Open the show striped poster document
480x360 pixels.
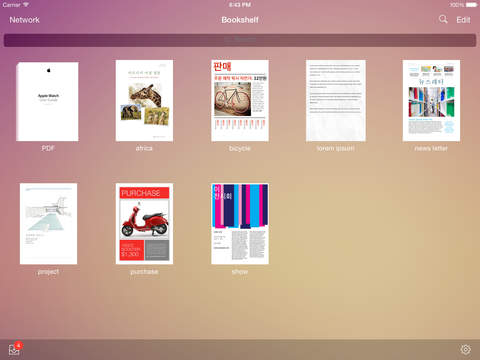[x=240, y=224]
